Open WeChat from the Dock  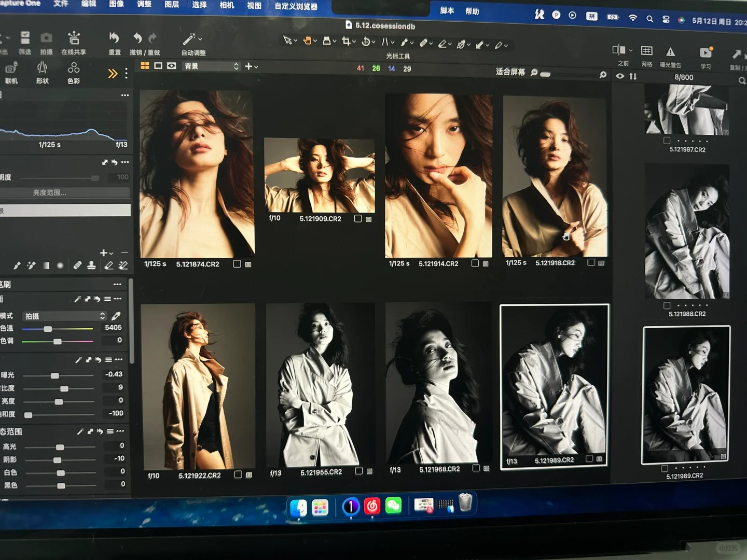pyautogui.click(x=394, y=505)
